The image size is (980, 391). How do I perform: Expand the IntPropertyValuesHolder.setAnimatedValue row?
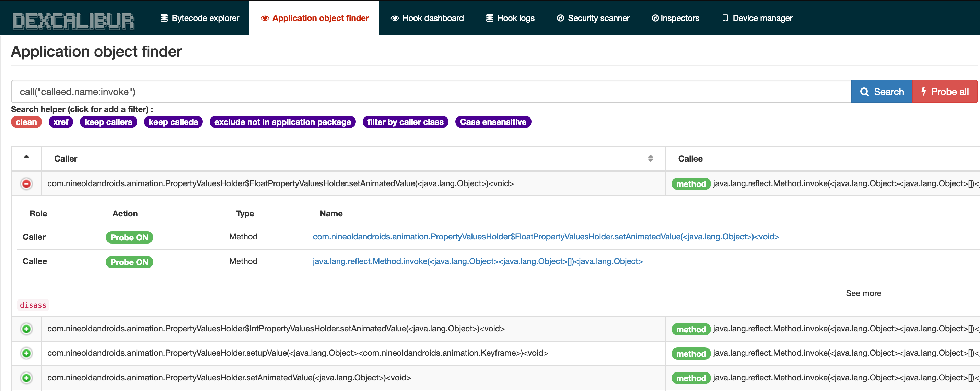coord(26,329)
